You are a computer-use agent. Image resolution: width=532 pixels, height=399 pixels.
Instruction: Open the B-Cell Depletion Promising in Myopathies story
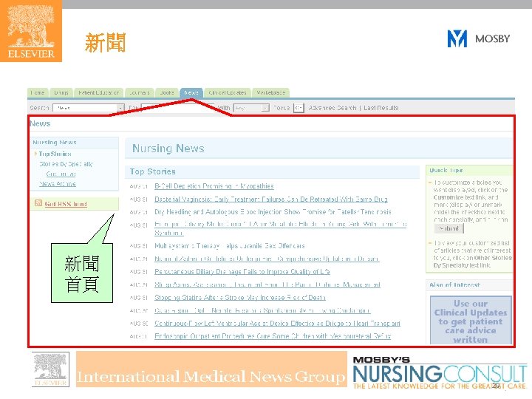(214, 186)
